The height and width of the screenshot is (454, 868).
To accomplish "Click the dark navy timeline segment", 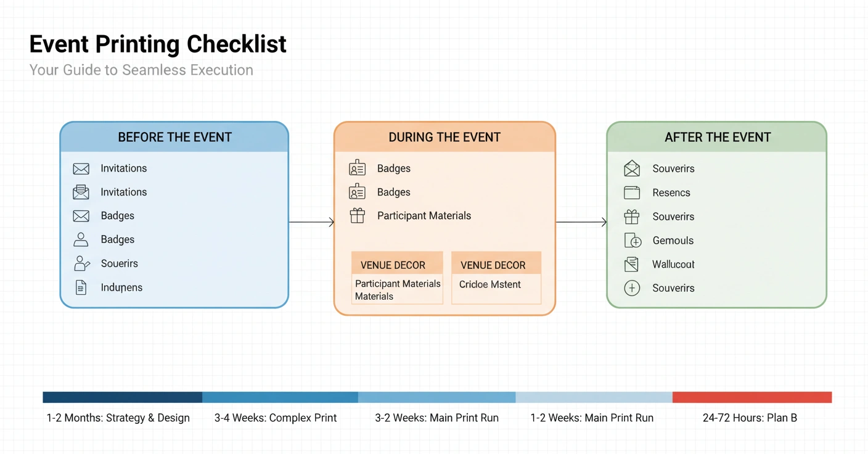I will 122,397.
